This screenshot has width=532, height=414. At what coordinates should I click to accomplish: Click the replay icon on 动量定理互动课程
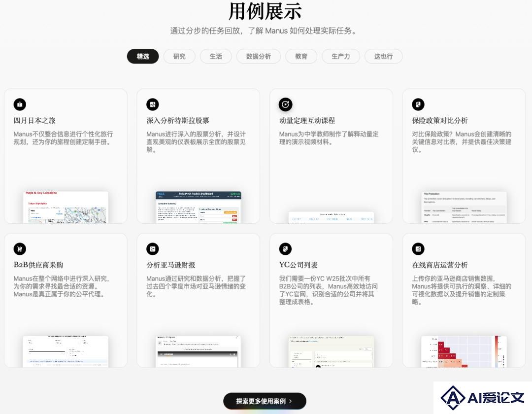pos(285,104)
